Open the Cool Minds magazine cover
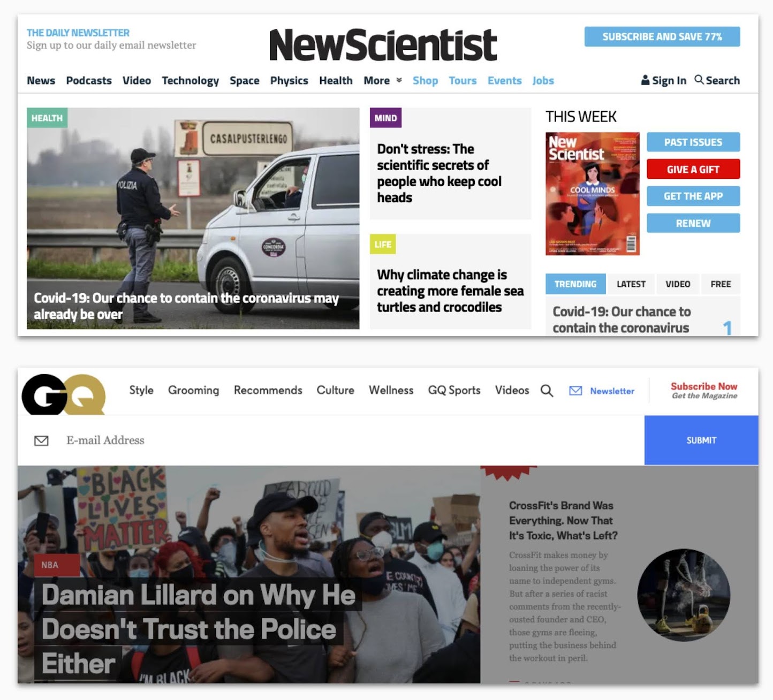This screenshot has height=700, width=773. click(x=593, y=194)
